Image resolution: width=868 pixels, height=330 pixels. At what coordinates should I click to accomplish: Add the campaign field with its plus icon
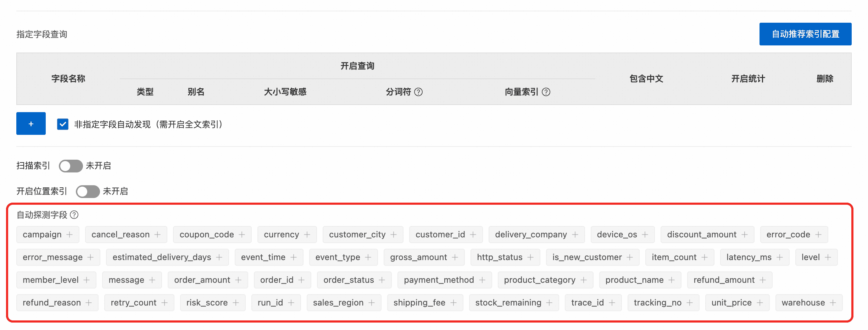coord(69,235)
